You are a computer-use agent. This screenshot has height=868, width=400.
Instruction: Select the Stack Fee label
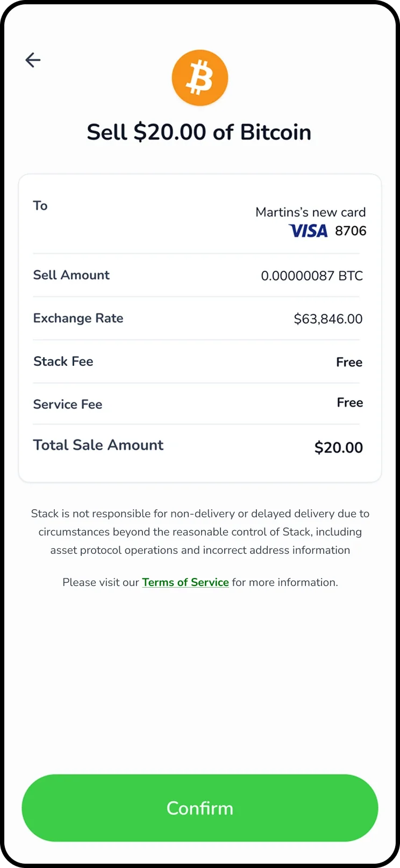click(63, 361)
